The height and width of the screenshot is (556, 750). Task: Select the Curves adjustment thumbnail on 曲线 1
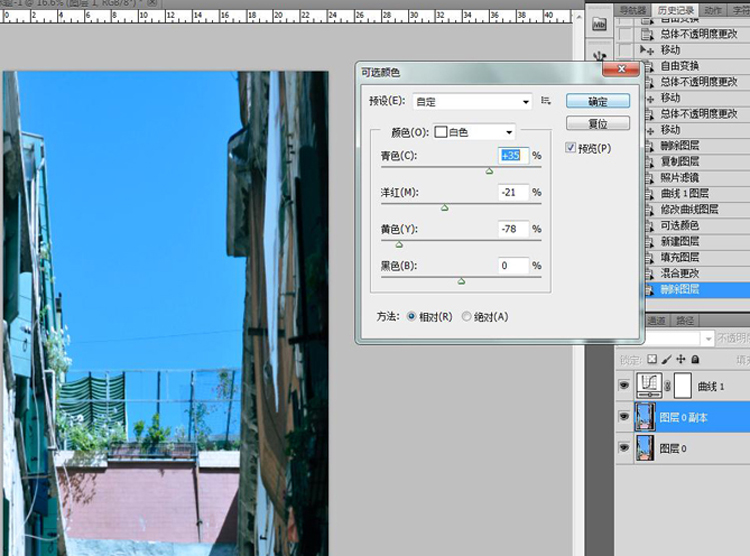(x=649, y=386)
